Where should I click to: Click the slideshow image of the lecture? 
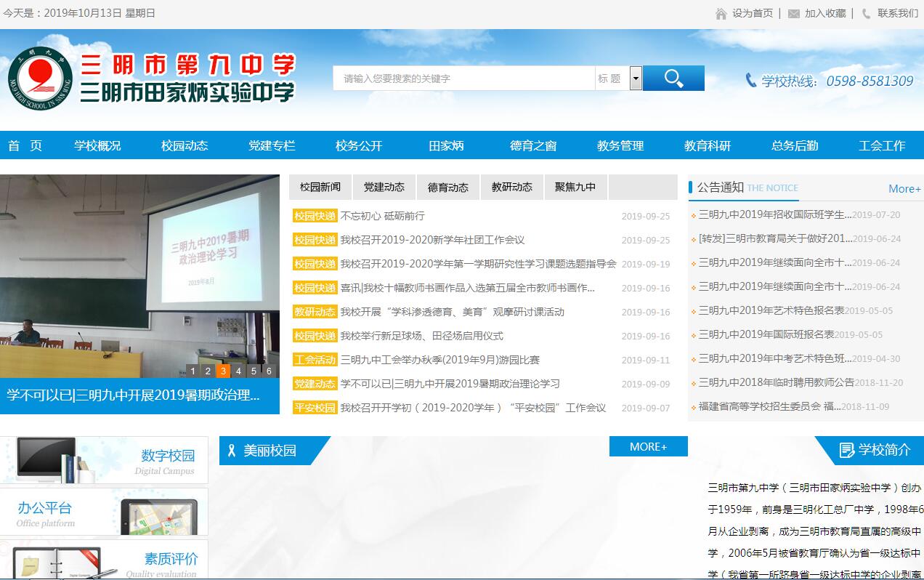pyautogui.click(x=139, y=269)
